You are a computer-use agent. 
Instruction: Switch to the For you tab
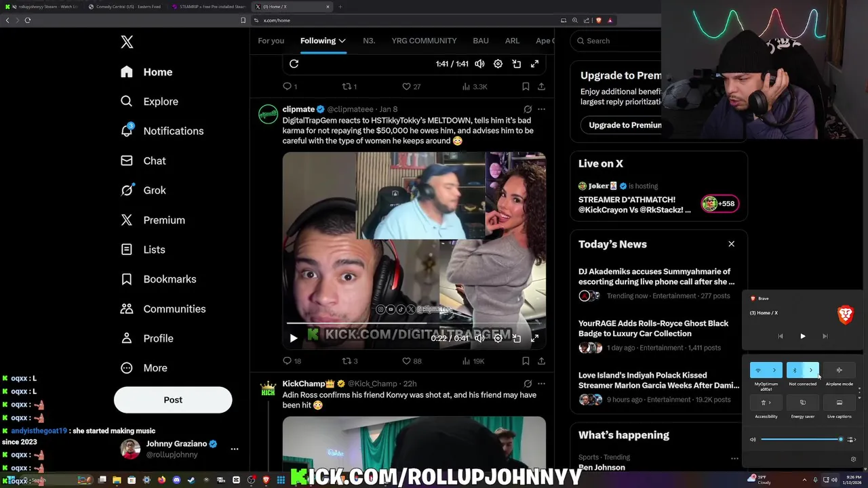click(x=271, y=41)
